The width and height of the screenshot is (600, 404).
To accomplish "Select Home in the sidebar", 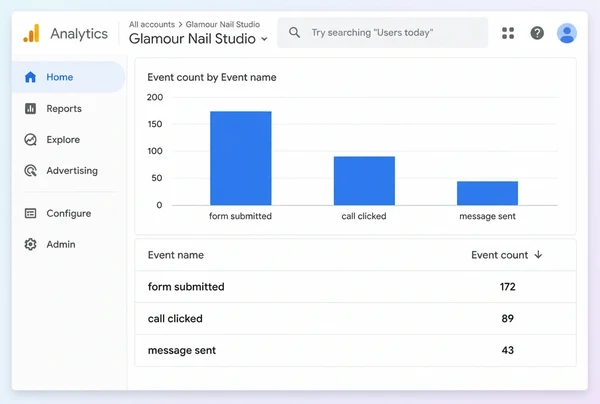I will (x=68, y=77).
